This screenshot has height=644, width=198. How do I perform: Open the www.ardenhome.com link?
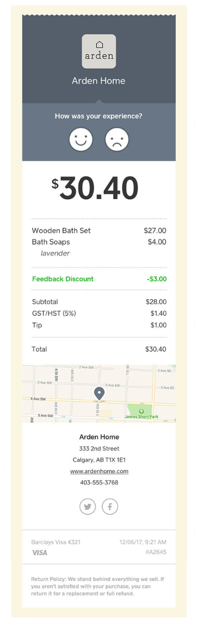coord(99,471)
